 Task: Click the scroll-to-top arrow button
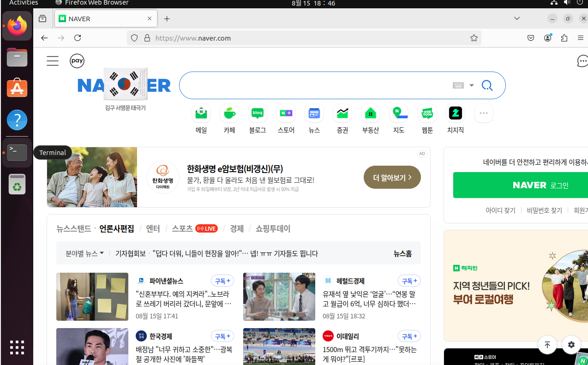(547, 345)
